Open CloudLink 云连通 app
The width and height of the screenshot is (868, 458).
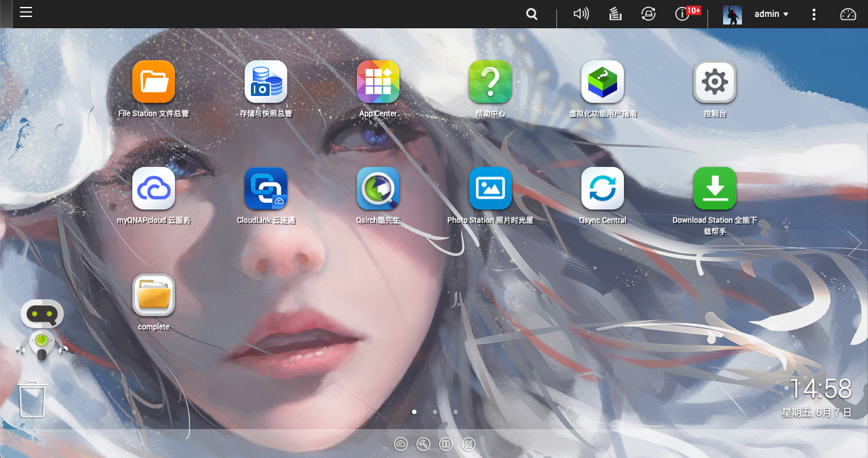(x=265, y=189)
